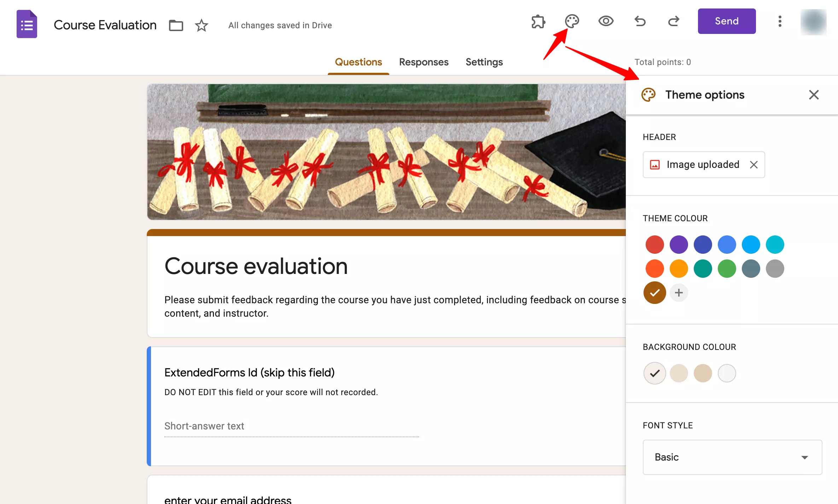Screen dimensions: 838x504
Task: Click the Google Forms logo icon
Action: pyautogui.click(x=27, y=24)
